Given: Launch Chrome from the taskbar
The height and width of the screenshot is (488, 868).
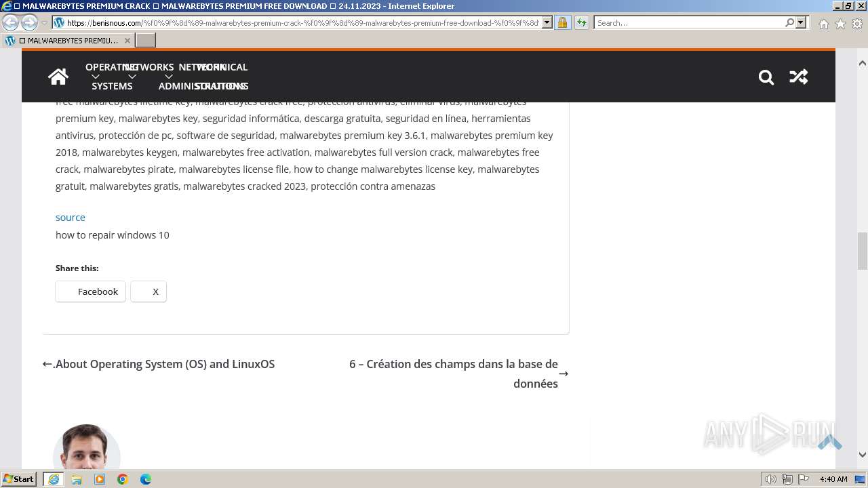Looking at the screenshot, I should pos(123,479).
